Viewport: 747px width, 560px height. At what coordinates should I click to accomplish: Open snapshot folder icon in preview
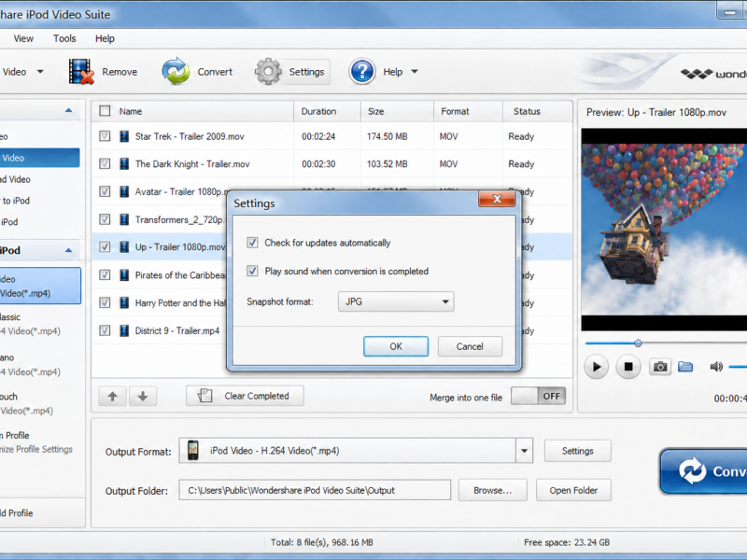tap(685, 366)
